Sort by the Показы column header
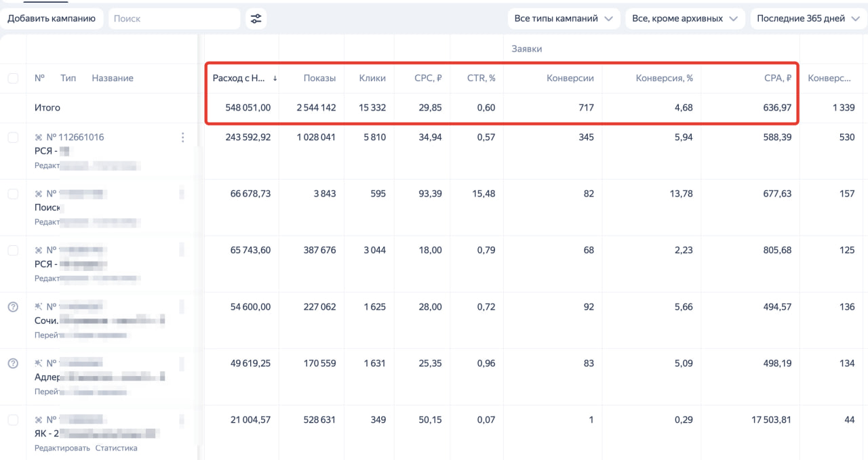The height and width of the screenshot is (460, 868). click(x=319, y=79)
